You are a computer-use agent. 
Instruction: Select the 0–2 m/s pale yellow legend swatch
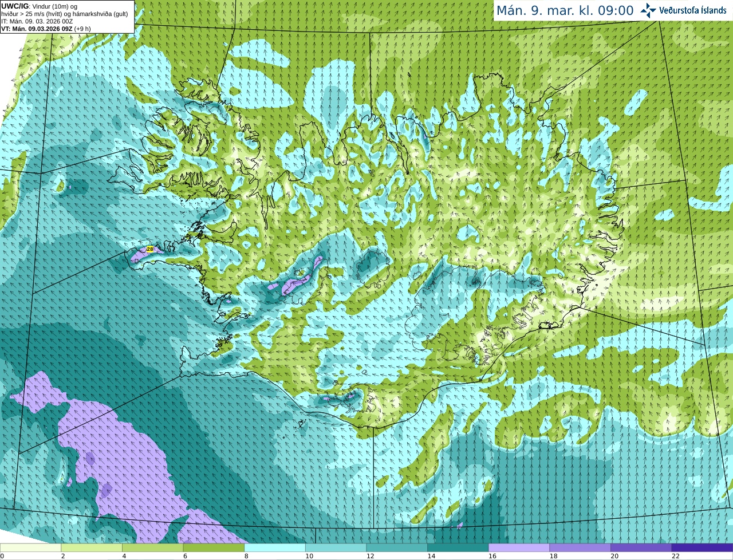[x=30, y=548]
